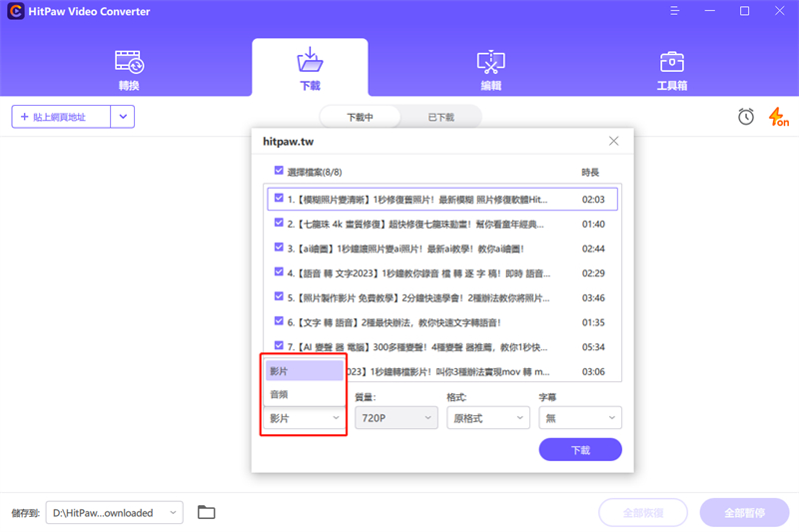Viewport: 799px width, 532px height.
Task: Open the output folder icon
Action: [x=207, y=512]
